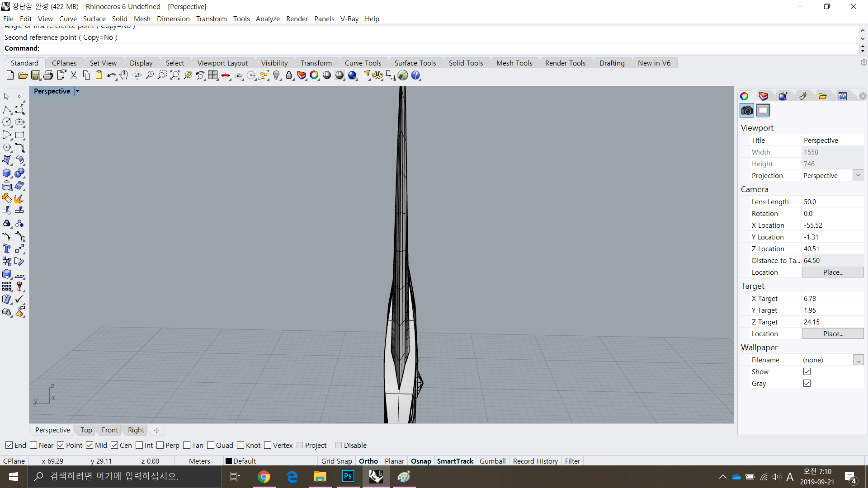Open the Perspective viewport title menu arrow
868x488 pixels.
77,91
